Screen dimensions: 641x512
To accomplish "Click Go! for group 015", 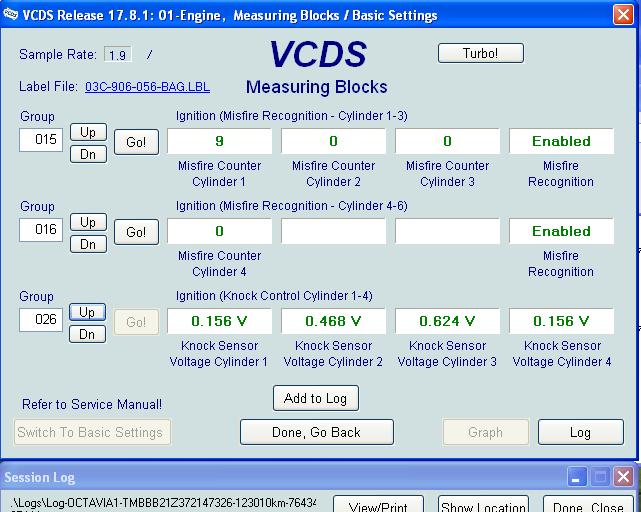I will click(136, 142).
